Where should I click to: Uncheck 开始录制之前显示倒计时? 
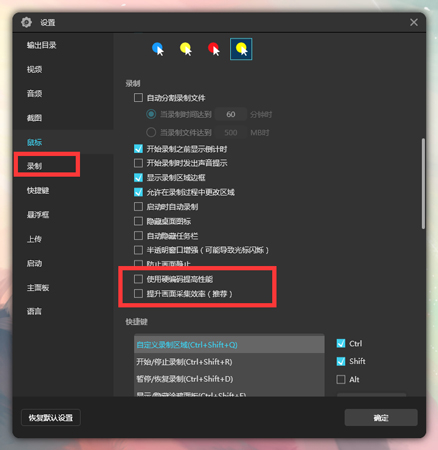138,149
